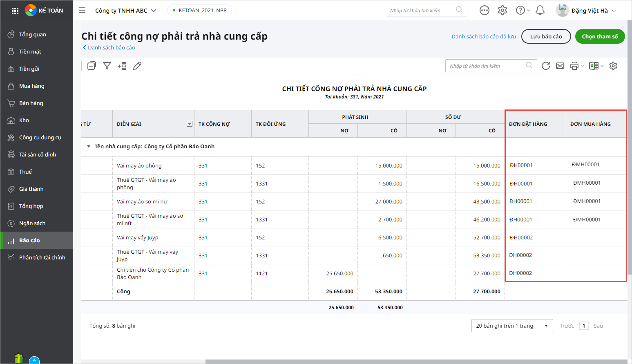Click the report keyword search field
Screen dimensions: 632x364
click(x=487, y=66)
